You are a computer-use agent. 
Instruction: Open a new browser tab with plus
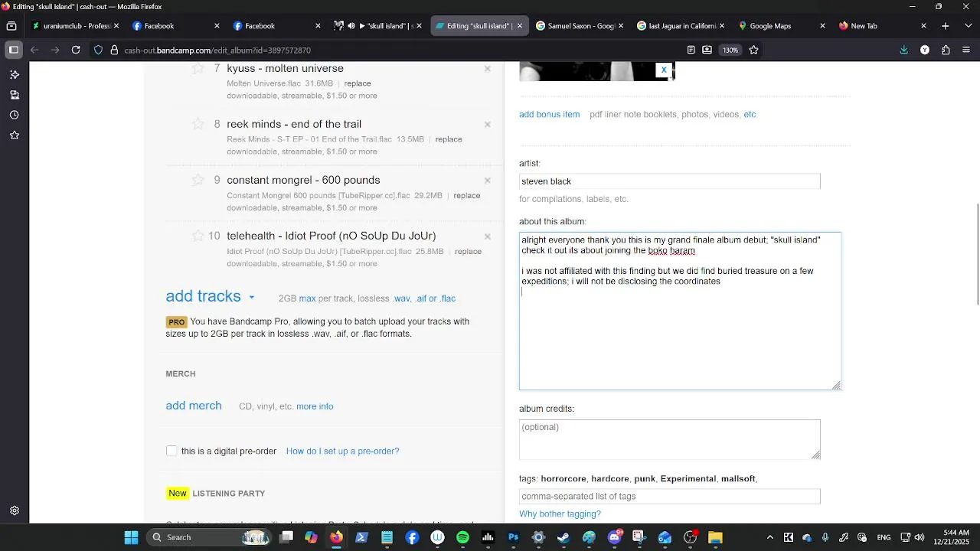[x=946, y=26]
